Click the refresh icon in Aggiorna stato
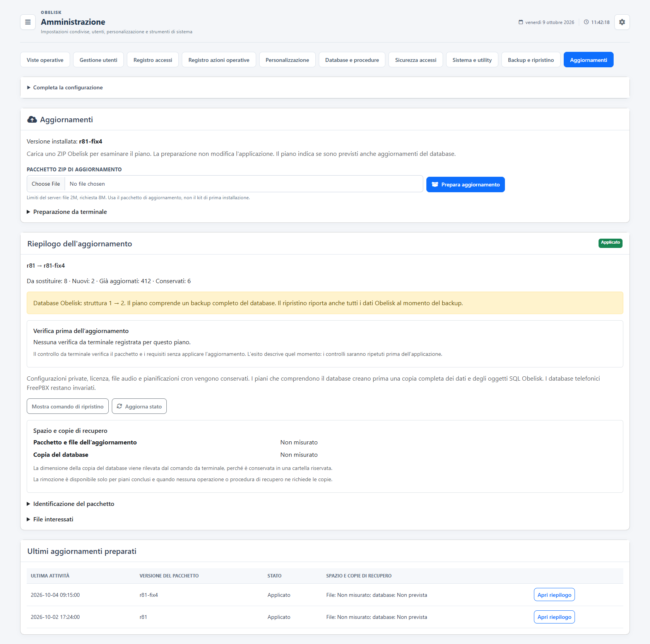This screenshot has height=644, width=650. click(x=120, y=406)
